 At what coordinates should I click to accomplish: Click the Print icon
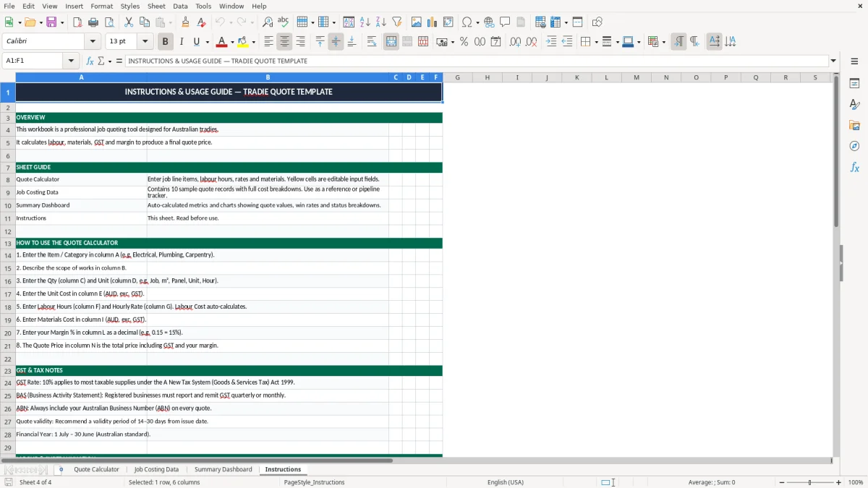click(93, 22)
